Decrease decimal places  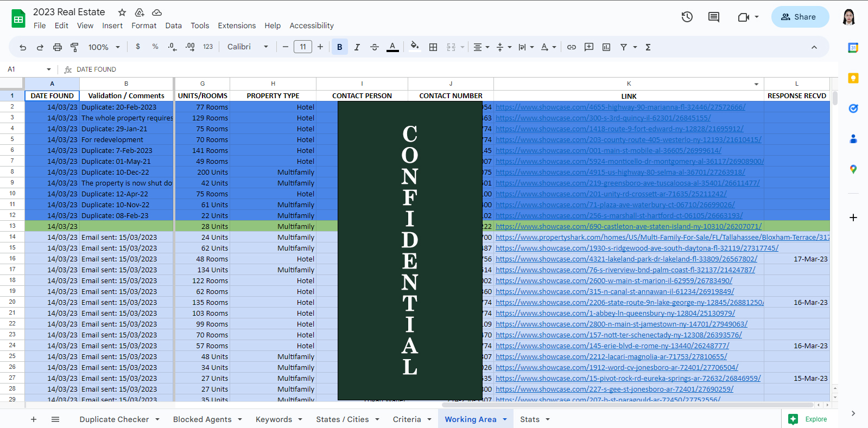(x=172, y=47)
